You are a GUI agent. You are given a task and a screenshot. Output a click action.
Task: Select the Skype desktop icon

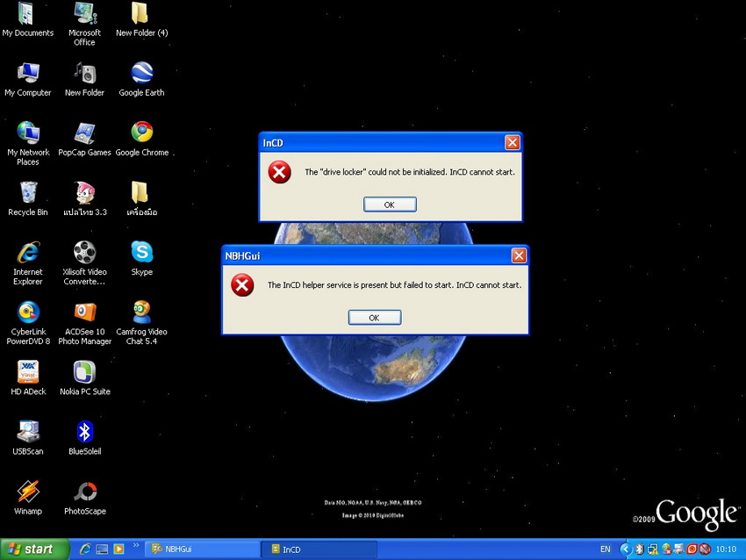pyautogui.click(x=142, y=259)
